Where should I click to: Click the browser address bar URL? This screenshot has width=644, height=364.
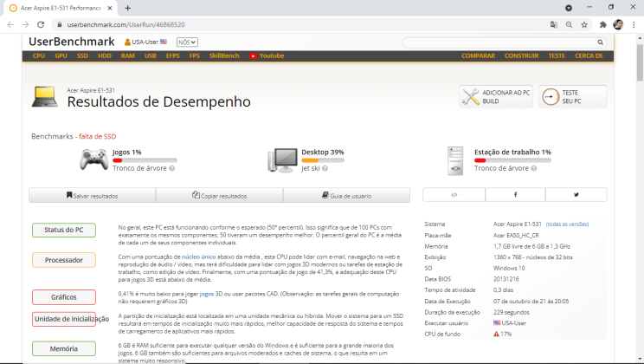pos(126,24)
